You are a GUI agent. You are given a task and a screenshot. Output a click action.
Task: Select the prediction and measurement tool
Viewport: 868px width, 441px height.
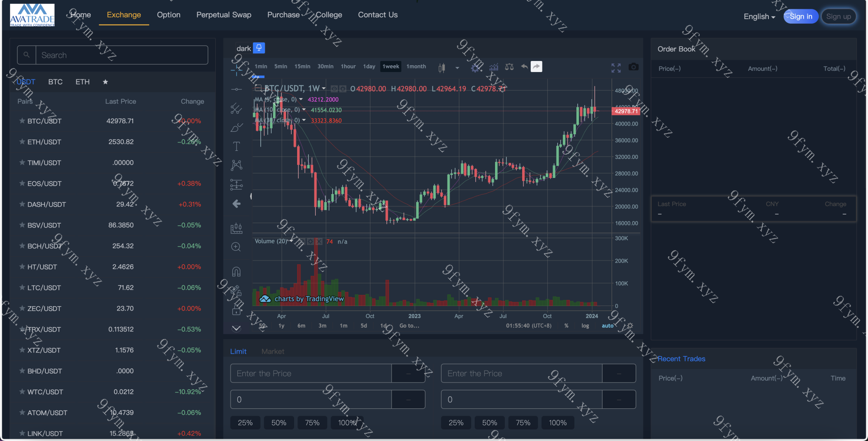pyautogui.click(x=236, y=185)
